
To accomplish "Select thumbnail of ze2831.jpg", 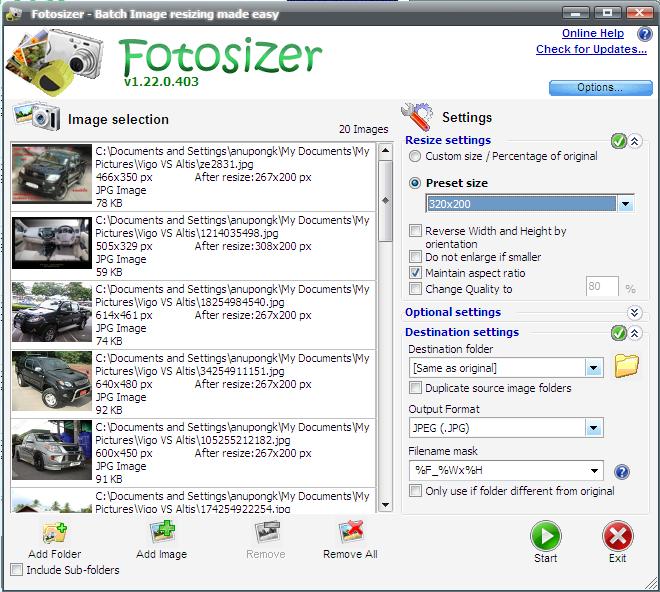I will (52, 174).
